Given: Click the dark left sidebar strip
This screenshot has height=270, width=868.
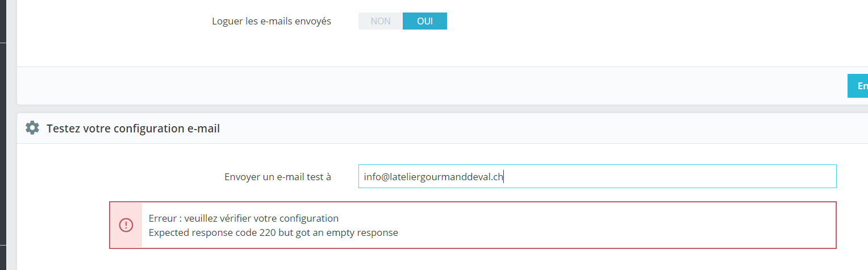Looking at the screenshot, I should (x=3, y=135).
